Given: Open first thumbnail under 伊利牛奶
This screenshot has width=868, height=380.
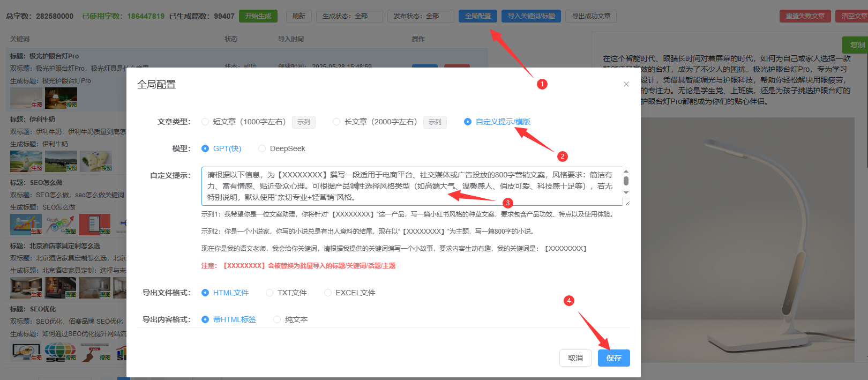Looking at the screenshot, I should click(26, 161).
